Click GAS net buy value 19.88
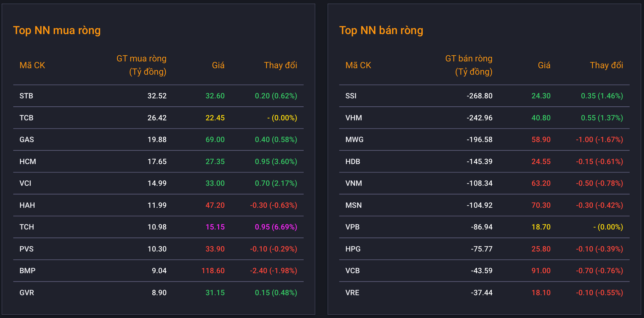The height and width of the screenshot is (318, 644). click(157, 140)
